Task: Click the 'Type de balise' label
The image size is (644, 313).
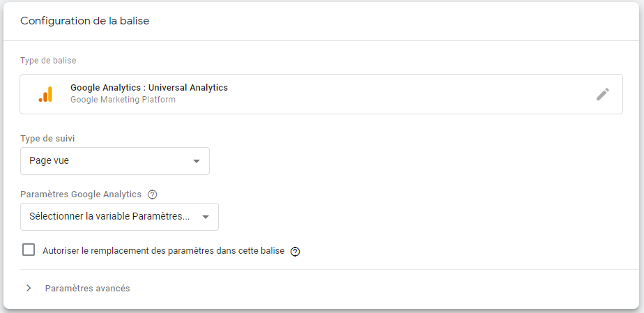Action: [x=48, y=61]
